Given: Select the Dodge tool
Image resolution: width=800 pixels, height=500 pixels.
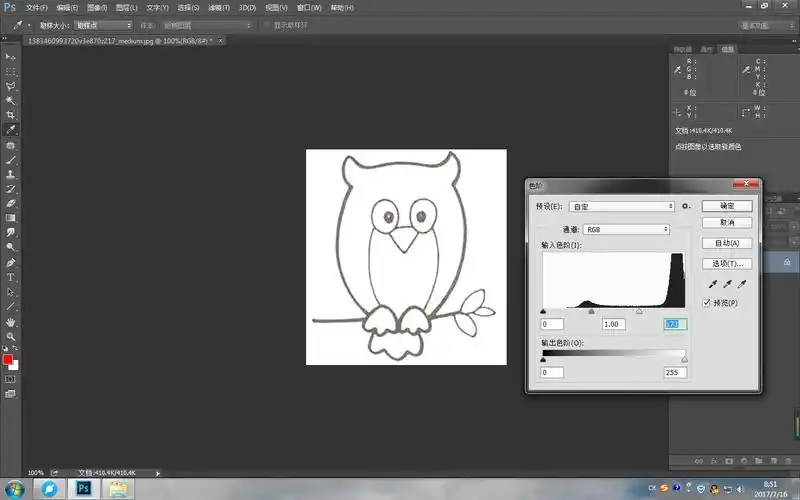Looking at the screenshot, I should point(10,247).
